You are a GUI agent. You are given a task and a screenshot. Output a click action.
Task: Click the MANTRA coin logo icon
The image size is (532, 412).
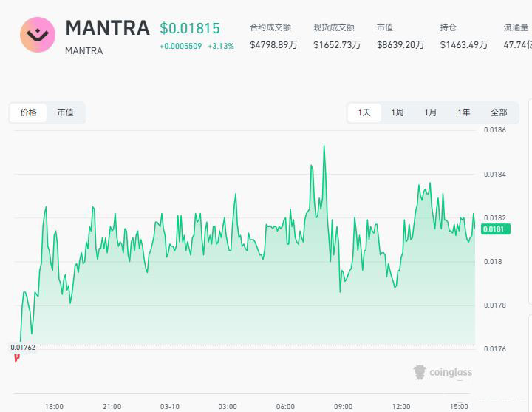[38, 35]
